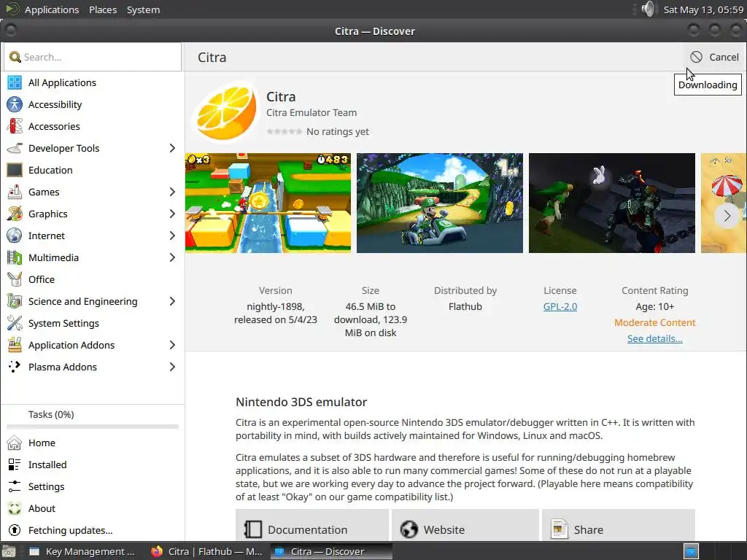
Task: Select Office category row
Action: click(x=93, y=279)
